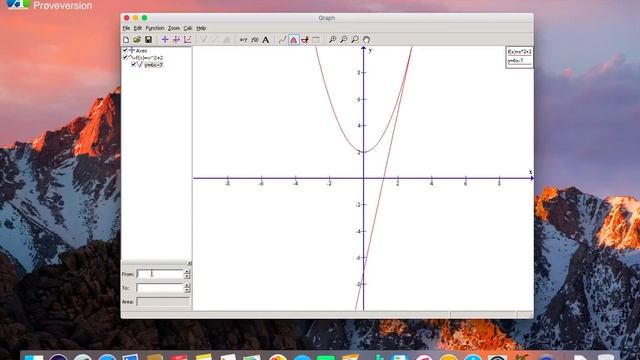Open the Help menu
Image resolution: width=640 pixels, height=360 pixels.
tap(201, 28)
